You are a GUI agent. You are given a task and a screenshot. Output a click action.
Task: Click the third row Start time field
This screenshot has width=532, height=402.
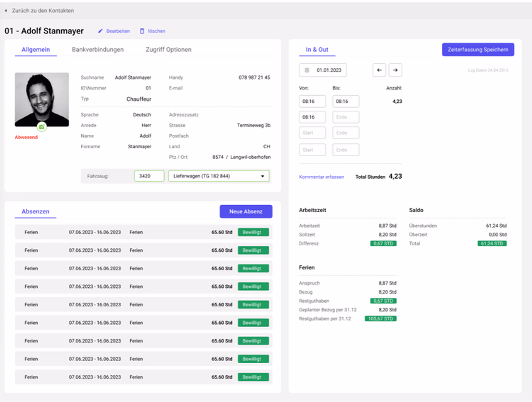click(312, 133)
